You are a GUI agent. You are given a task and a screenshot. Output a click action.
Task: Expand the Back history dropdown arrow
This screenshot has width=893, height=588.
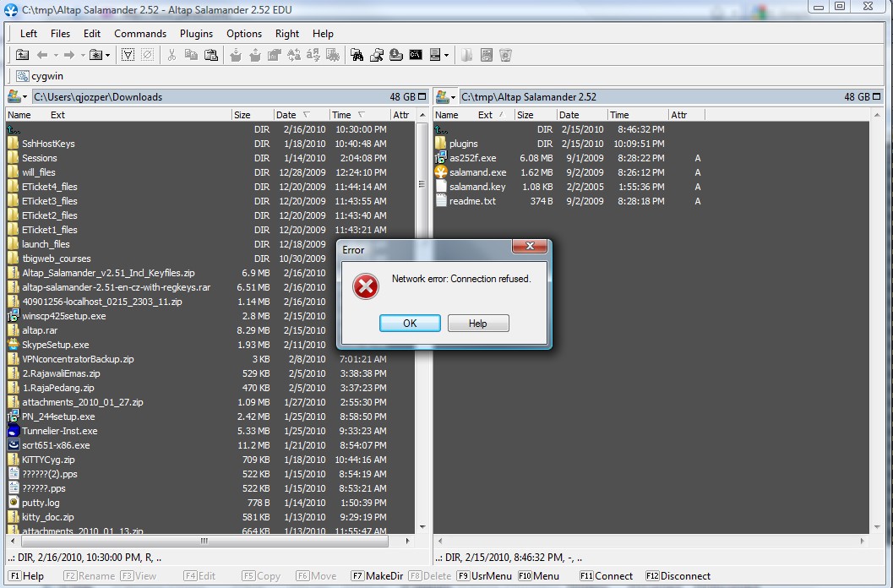click(x=56, y=55)
